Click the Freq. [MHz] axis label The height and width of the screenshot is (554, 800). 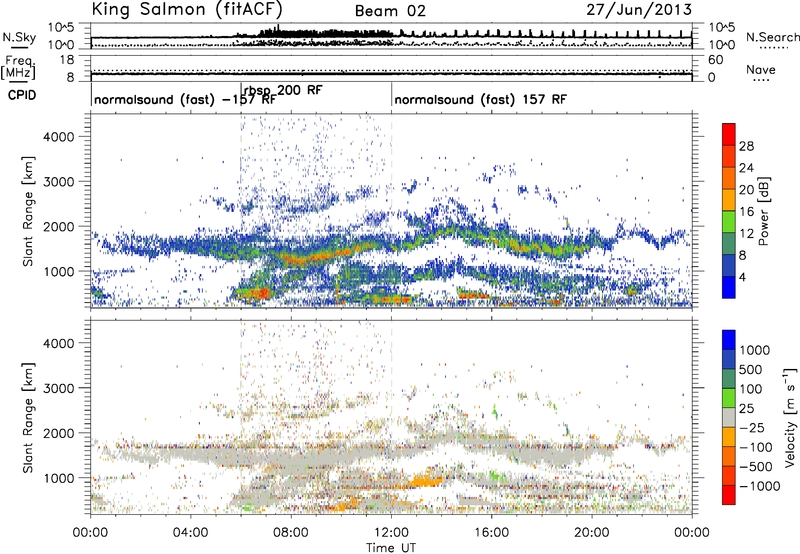point(18,67)
